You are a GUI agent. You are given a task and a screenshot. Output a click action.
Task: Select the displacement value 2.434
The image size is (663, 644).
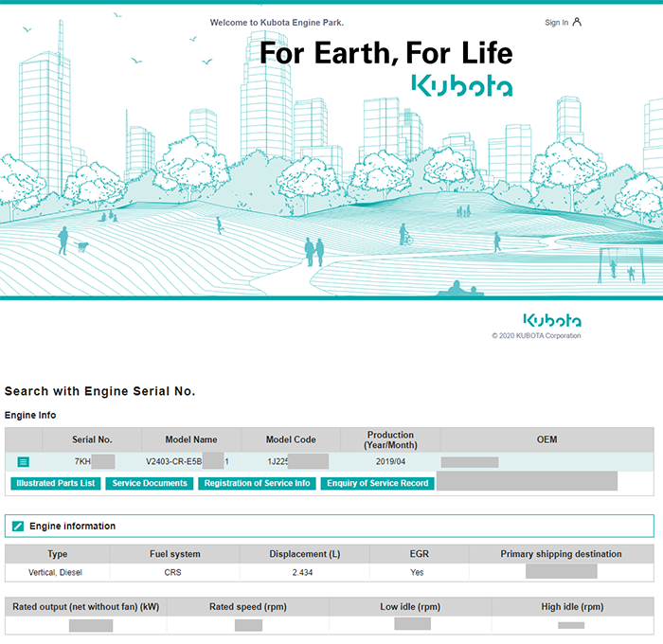[302, 573]
